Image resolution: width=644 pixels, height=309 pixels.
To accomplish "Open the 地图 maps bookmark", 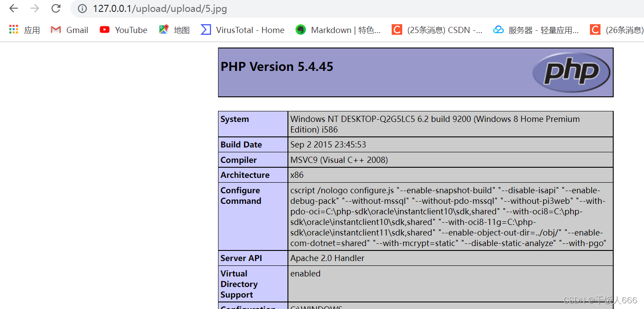I will 175,30.
